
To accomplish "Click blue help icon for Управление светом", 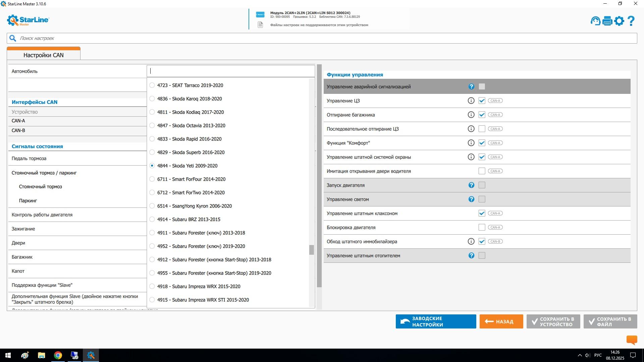I will click(471, 199).
